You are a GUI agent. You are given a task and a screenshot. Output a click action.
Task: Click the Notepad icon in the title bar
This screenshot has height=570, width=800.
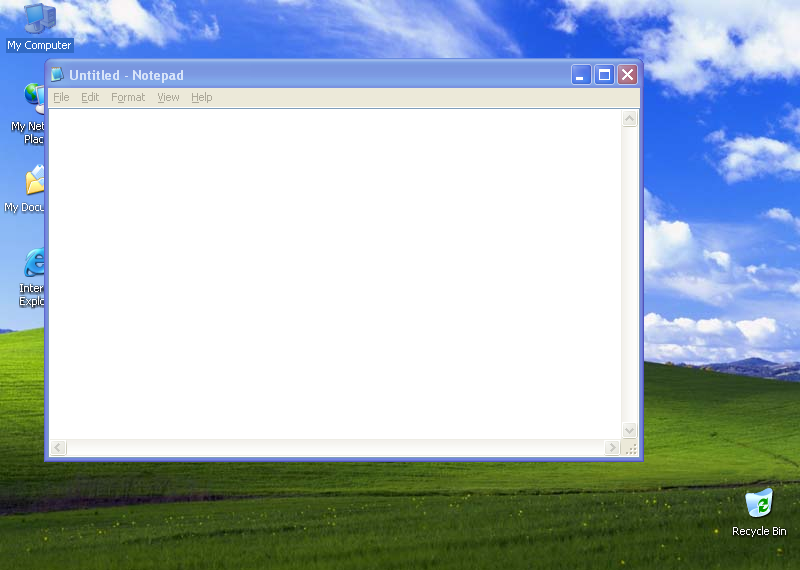(57, 75)
